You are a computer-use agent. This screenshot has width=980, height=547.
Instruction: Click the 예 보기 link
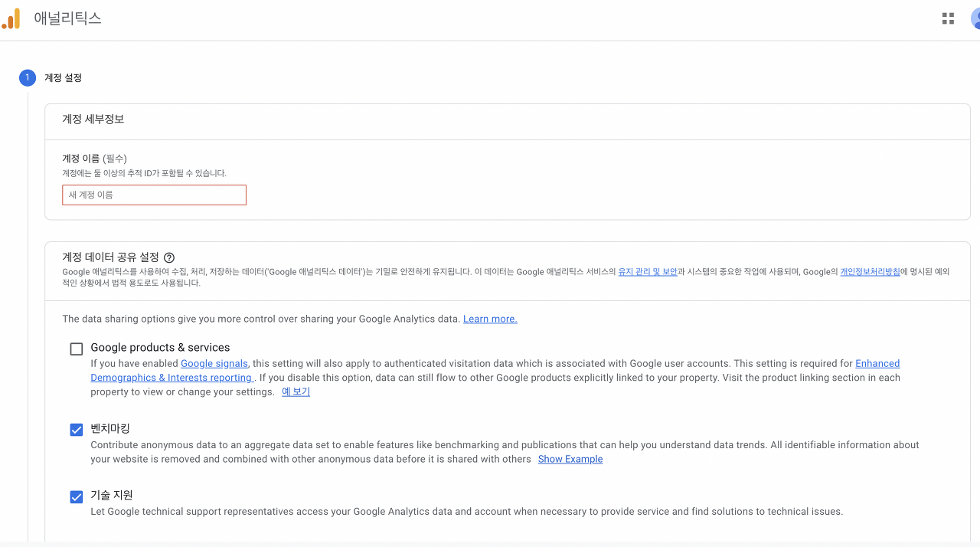coord(296,391)
